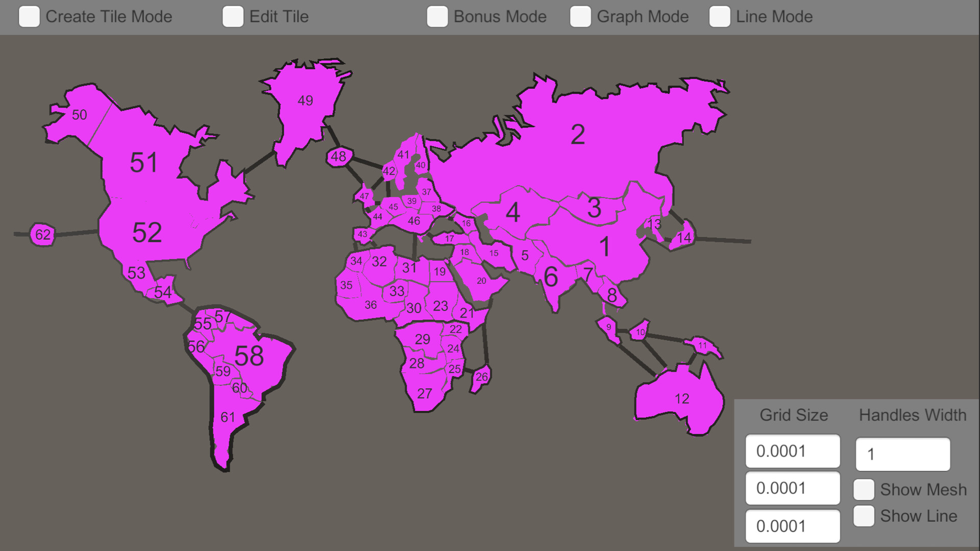Image resolution: width=980 pixels, height=551 pixels.
Task: Select the small island tile 62
Action: pyautogui.click(x=42, y=235)
